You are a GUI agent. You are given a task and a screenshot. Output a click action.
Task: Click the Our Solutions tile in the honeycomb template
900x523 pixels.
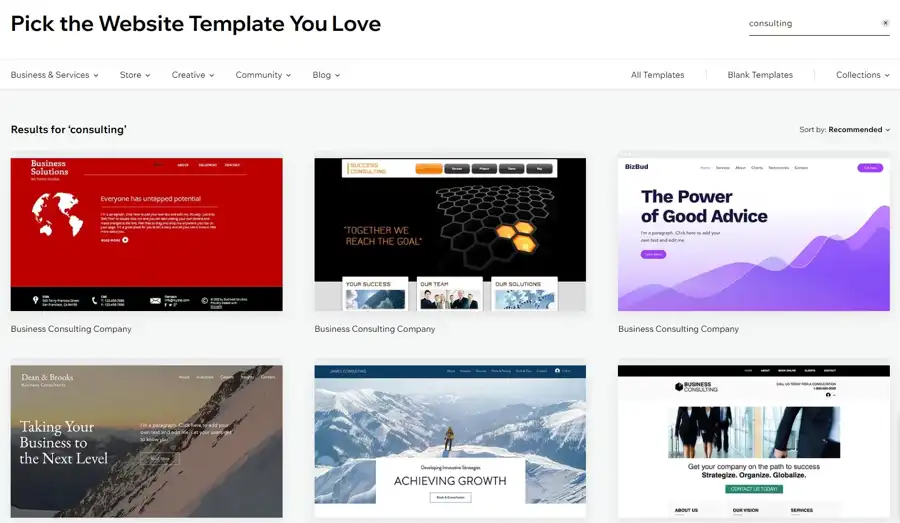click(x=525, y=295)
